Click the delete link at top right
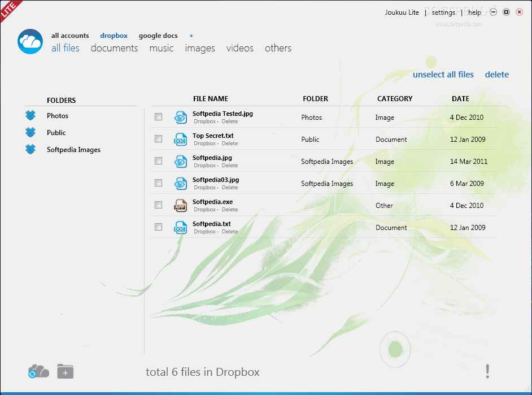The image size is (532, 395). point(497,75)
